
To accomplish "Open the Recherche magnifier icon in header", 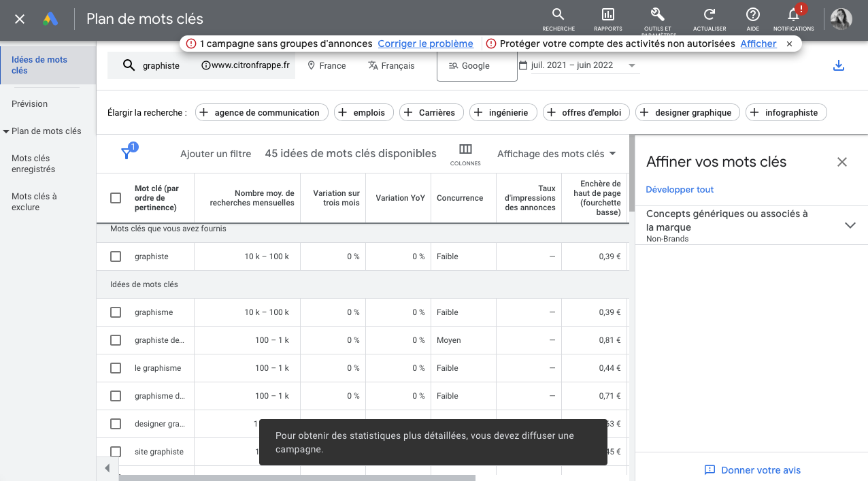I will click(558, 14).
